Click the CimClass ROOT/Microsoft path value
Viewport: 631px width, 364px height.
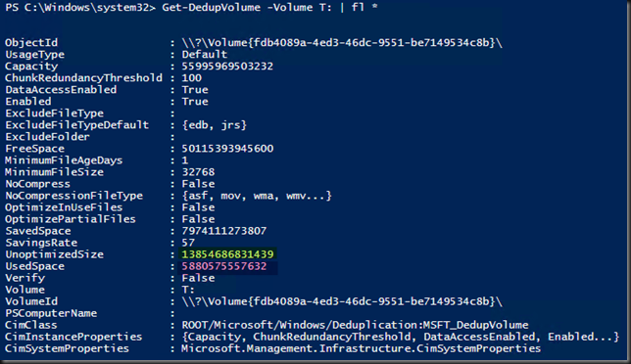[355, 325]
